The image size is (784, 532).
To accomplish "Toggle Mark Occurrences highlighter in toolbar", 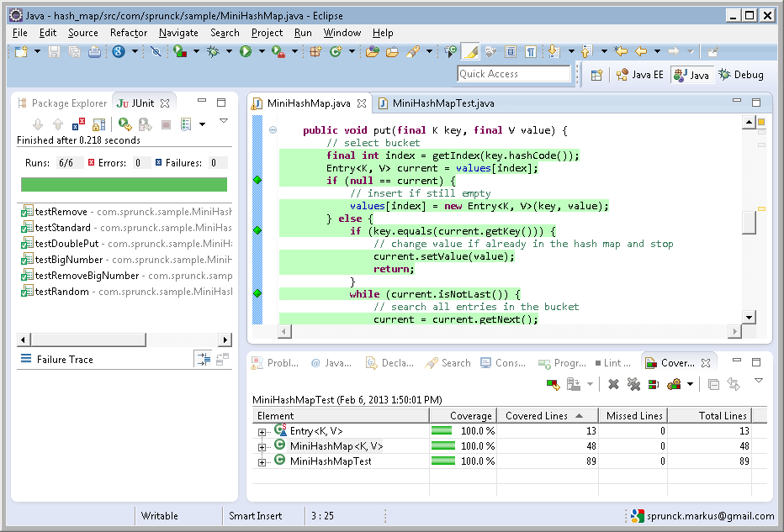I will 470,51.
